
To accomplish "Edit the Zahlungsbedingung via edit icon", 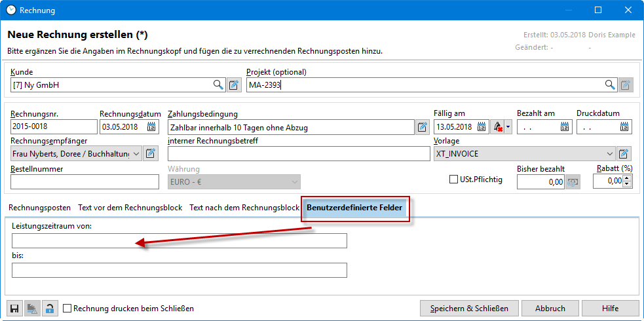I will [x=423, y=127].
